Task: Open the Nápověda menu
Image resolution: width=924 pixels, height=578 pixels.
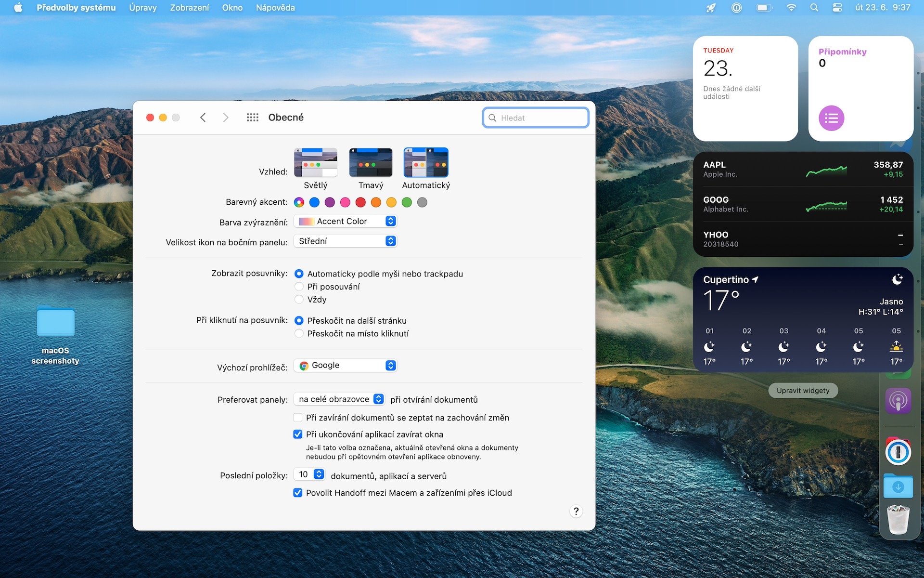Action: point(275,8)
